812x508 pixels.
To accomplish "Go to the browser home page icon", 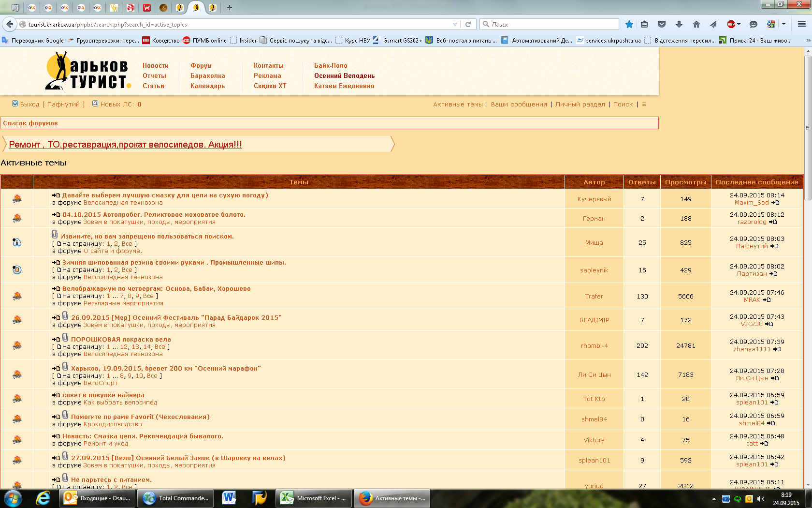I will pos(696,24).
